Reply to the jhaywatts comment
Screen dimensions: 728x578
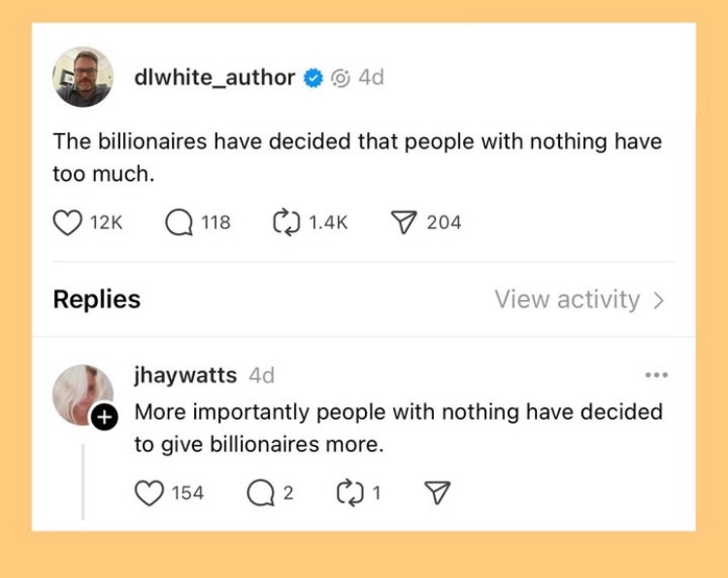point(258,493)
